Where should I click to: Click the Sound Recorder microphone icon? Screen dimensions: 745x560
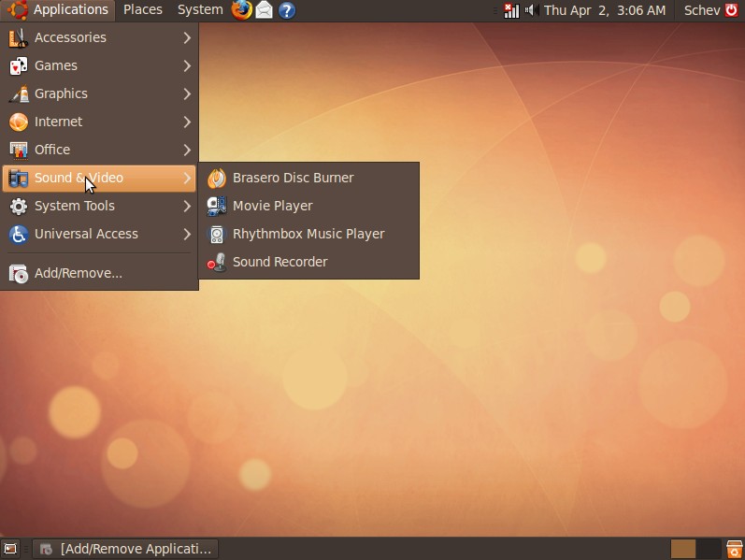pos(217,263)
